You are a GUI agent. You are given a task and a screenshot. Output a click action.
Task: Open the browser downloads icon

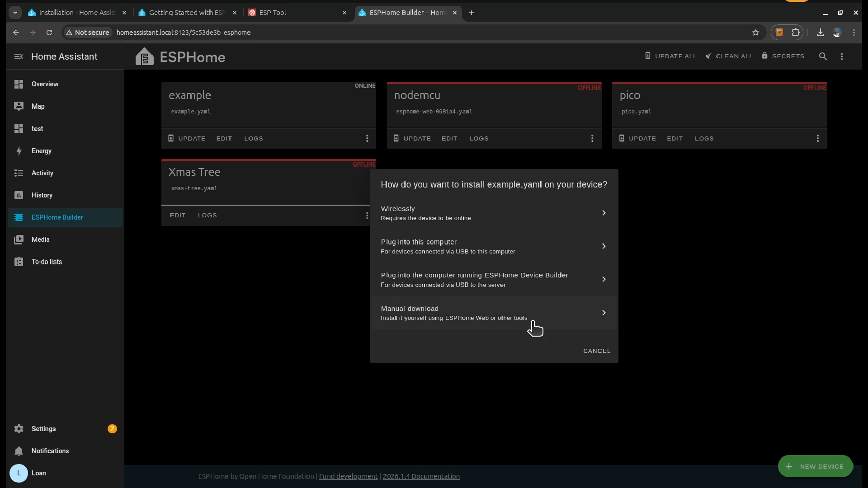click(x=820, y=33)
